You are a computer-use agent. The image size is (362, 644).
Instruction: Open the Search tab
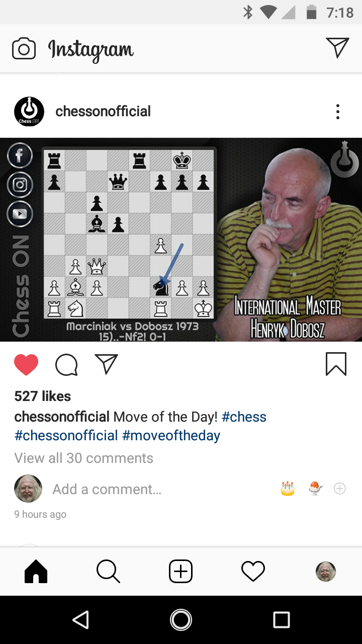[108, 572]
